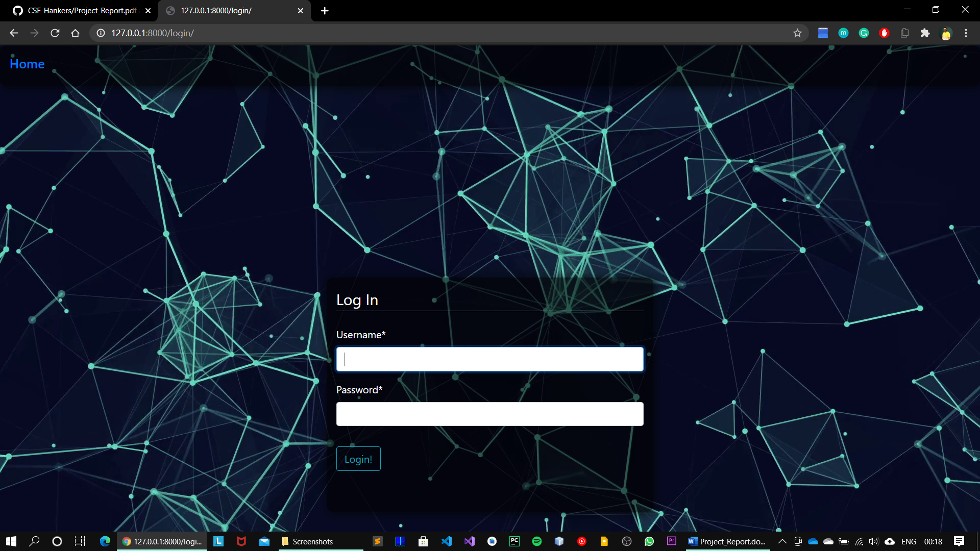
Task: Open the browser home page
Action: pos(76,33)
